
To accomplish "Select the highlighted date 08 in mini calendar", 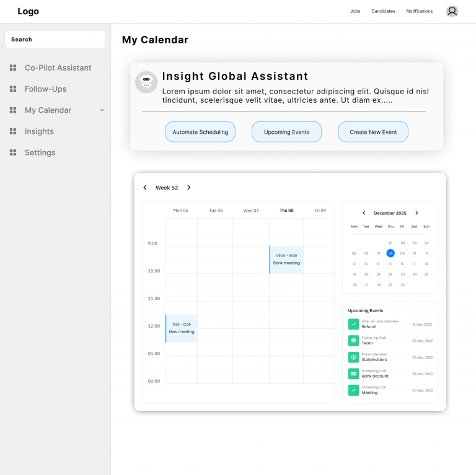I will click(390, 253).
